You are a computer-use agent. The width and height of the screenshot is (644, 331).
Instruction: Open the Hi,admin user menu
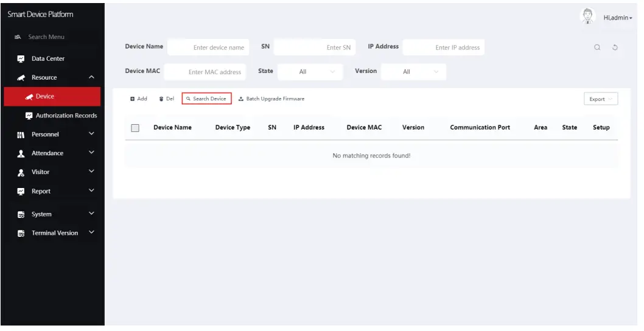pos(618,18)
